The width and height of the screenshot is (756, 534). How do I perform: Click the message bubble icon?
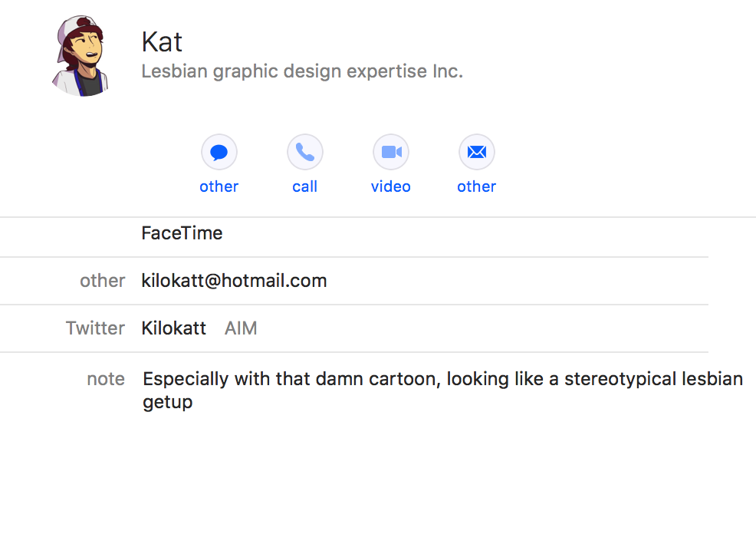pos(219,152)
